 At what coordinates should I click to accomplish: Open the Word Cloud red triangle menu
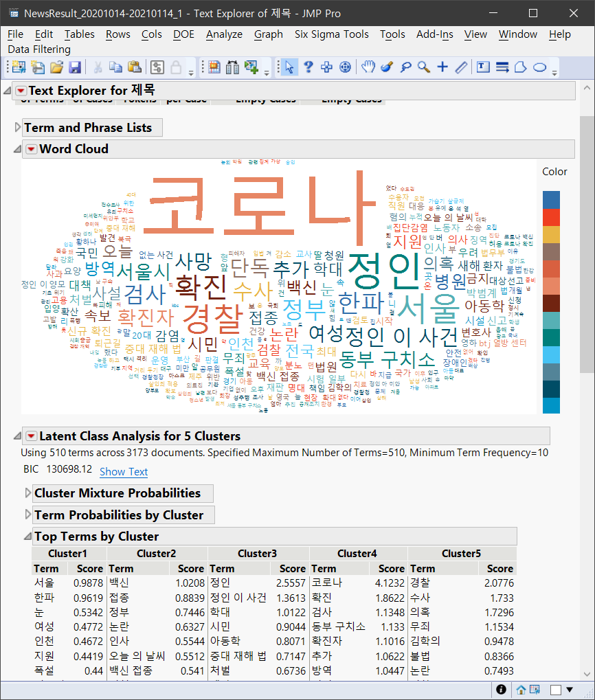point(31,149)
